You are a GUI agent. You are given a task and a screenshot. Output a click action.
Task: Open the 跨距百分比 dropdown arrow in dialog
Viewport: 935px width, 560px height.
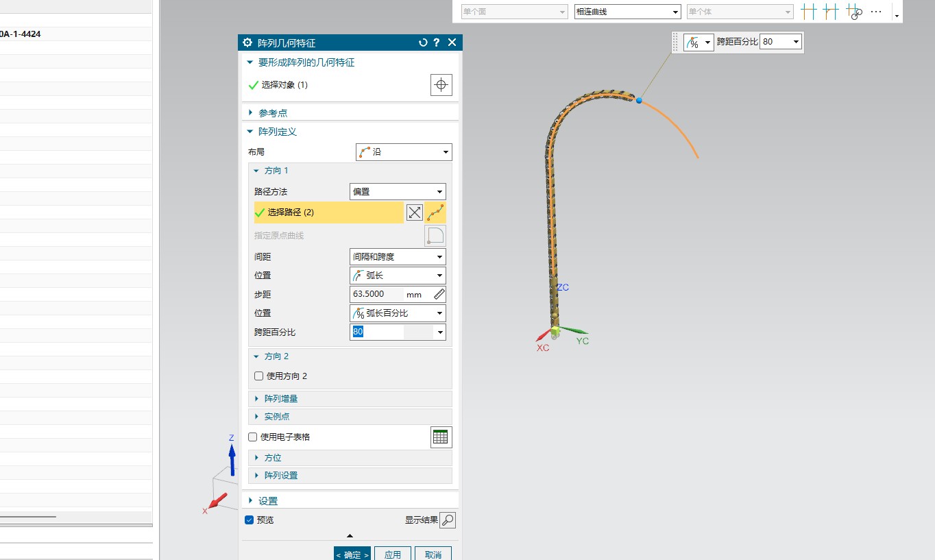point(440,332)
